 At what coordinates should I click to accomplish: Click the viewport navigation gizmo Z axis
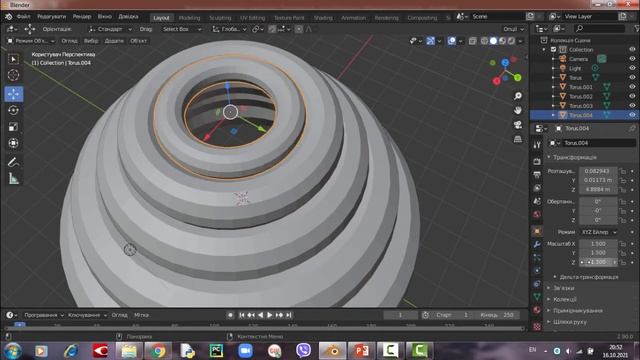(505, 62)
